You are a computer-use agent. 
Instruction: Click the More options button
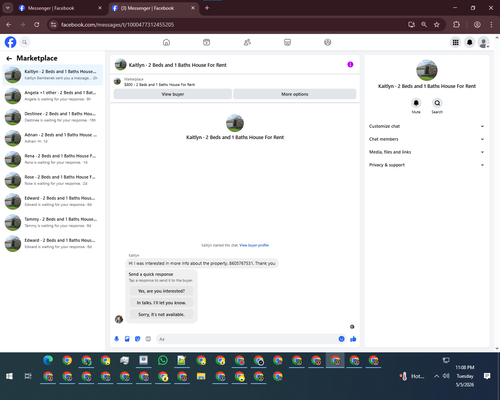[x=295, y=94]
